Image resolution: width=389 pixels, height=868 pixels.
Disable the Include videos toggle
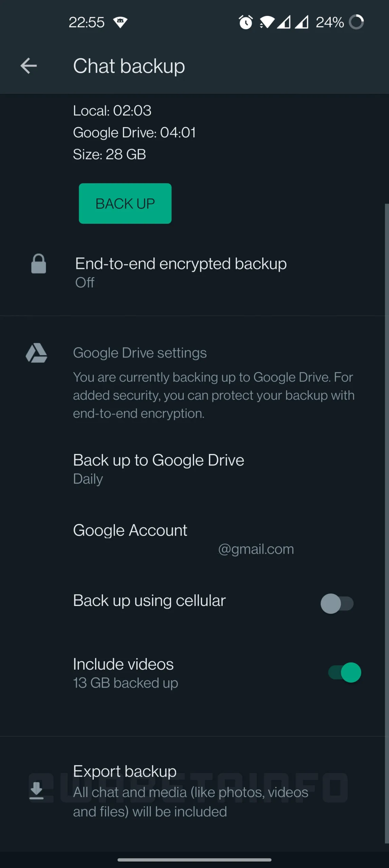tap(345, 673)
